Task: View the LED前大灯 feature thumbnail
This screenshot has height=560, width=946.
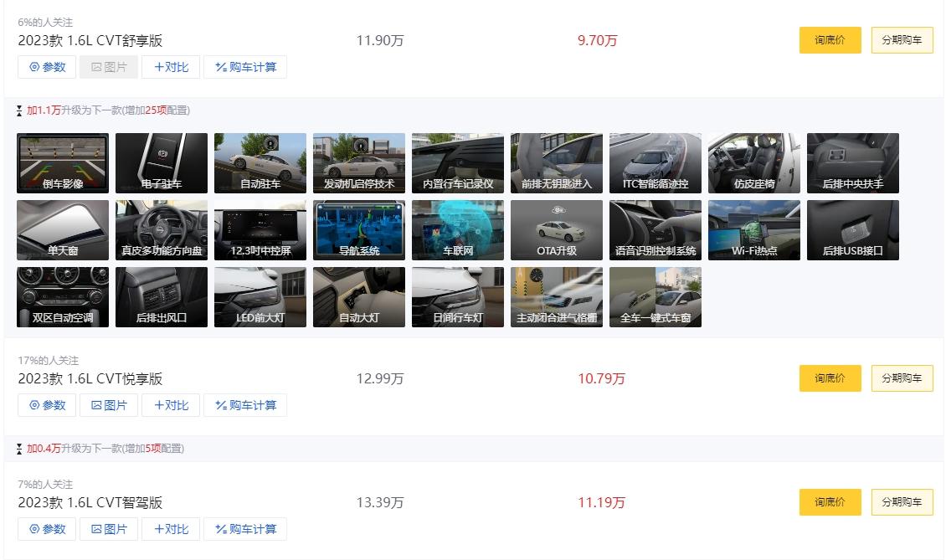Action: click(260, 297)
